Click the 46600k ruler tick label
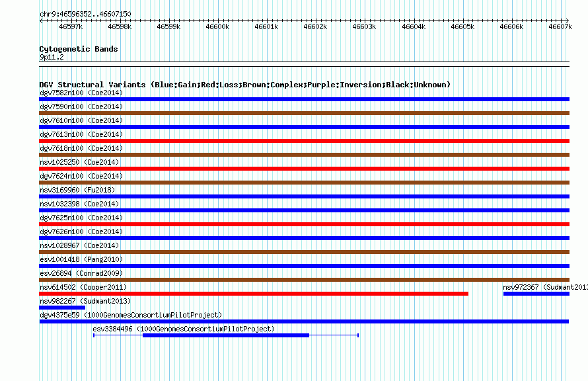This screenshot has height=381, width=588. click(217, 26)
